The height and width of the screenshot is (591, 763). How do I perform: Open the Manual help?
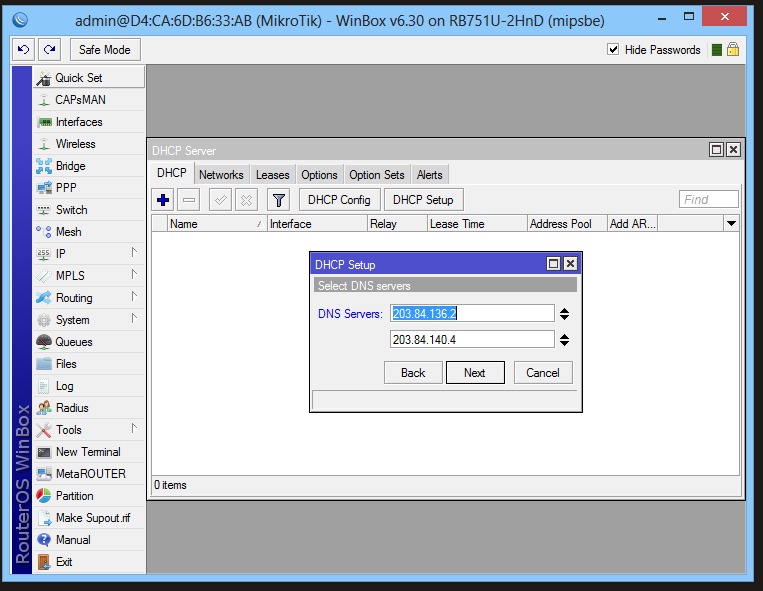[89, 540]
